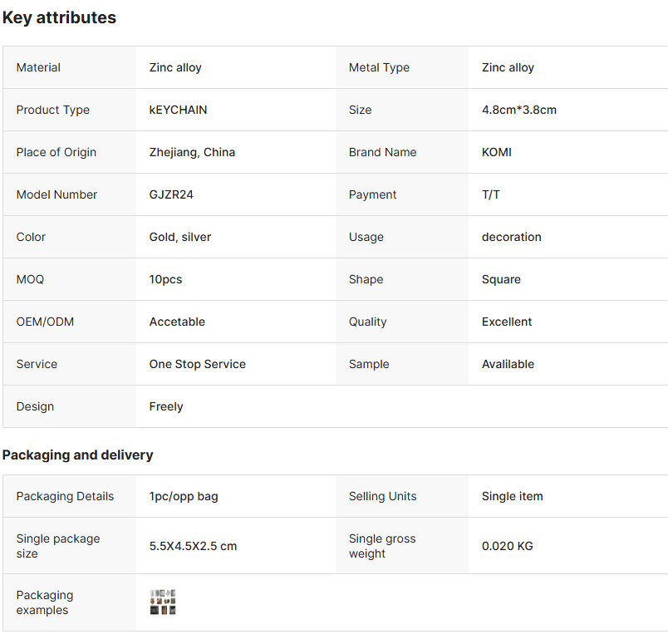Click the kEYCHAIN product type value

point(178,110)
